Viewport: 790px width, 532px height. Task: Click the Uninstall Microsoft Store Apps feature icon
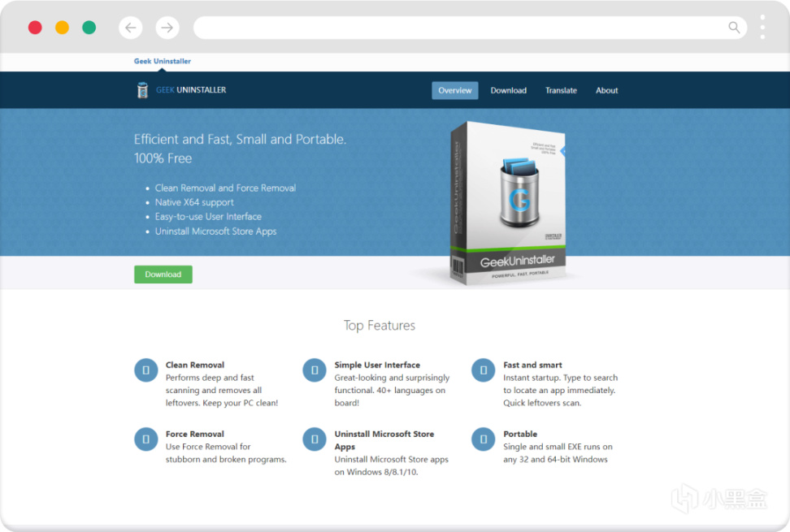coord(315,439)
